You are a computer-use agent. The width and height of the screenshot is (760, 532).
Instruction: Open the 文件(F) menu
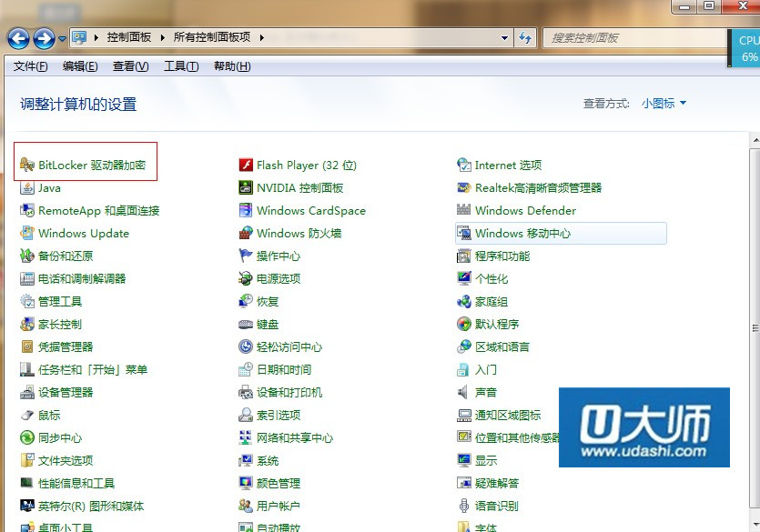[31, 66]
